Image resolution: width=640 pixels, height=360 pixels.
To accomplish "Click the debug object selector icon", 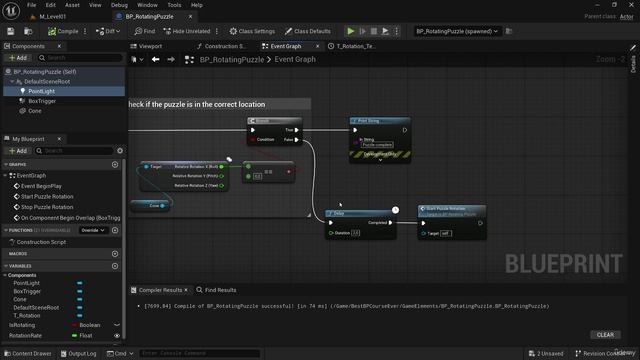I will [x=509, y=31].
